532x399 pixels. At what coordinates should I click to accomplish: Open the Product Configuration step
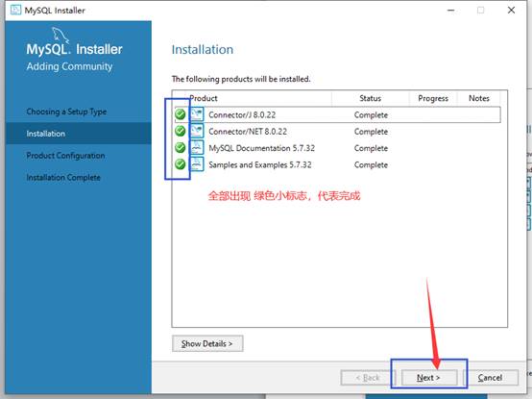click(x=65, y=156)
